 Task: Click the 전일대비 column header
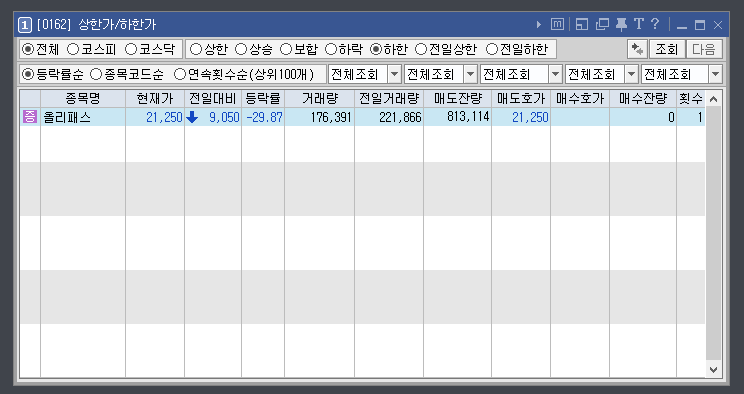pos(213,99)
